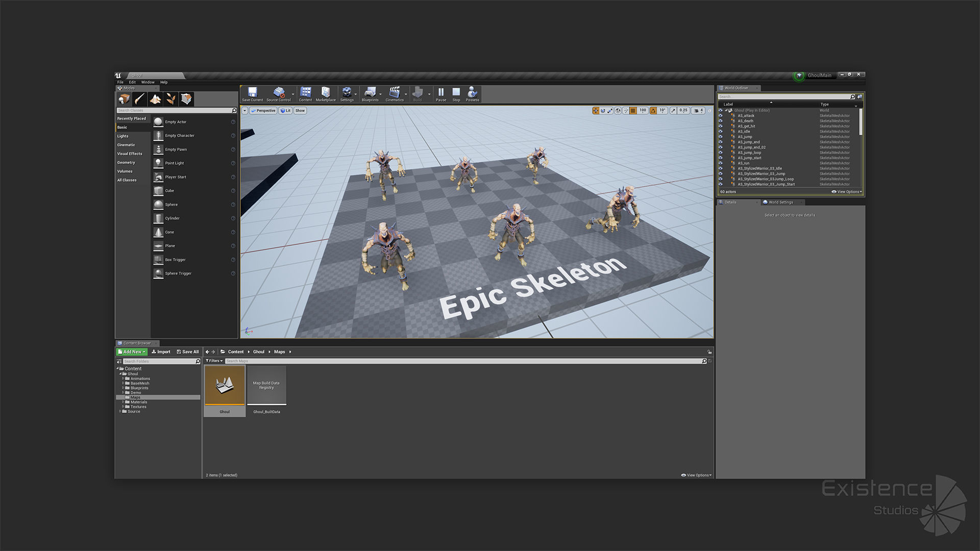Viewport: 980px width, 551px height.
Task: Toggle world/local coordinate globe icon
Action: pos(618,111)
